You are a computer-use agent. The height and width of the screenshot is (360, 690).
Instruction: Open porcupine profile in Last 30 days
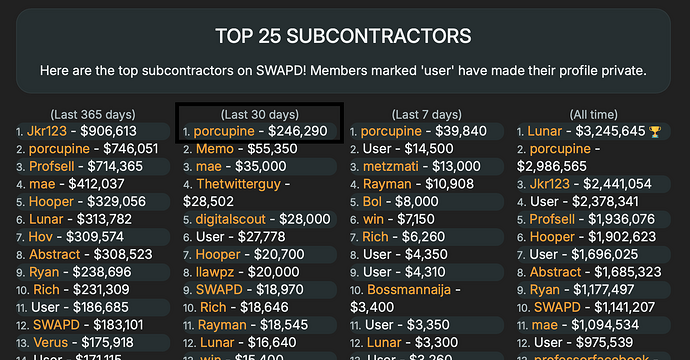pyautogui.click(x=224, y=131)
